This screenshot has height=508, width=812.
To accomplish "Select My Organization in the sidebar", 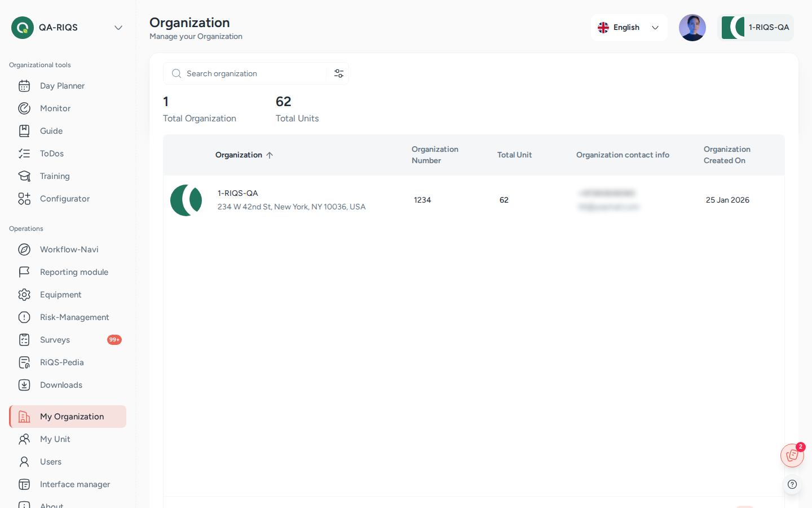I will [x=68, y=417].
